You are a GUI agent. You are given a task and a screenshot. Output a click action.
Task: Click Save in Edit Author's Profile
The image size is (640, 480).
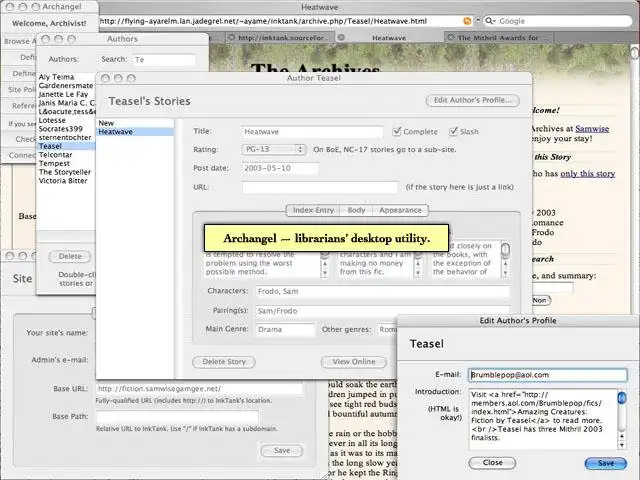pos(606,463)
